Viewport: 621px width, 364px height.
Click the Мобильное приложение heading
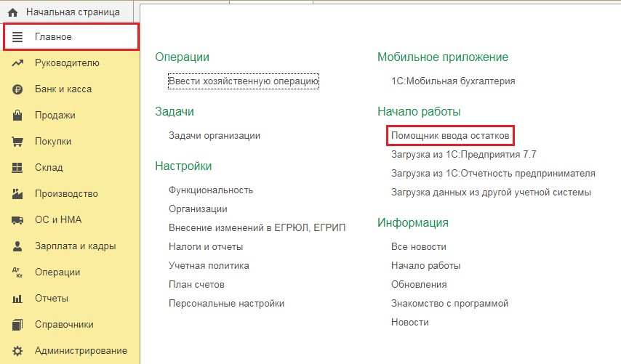pos(443,57)
